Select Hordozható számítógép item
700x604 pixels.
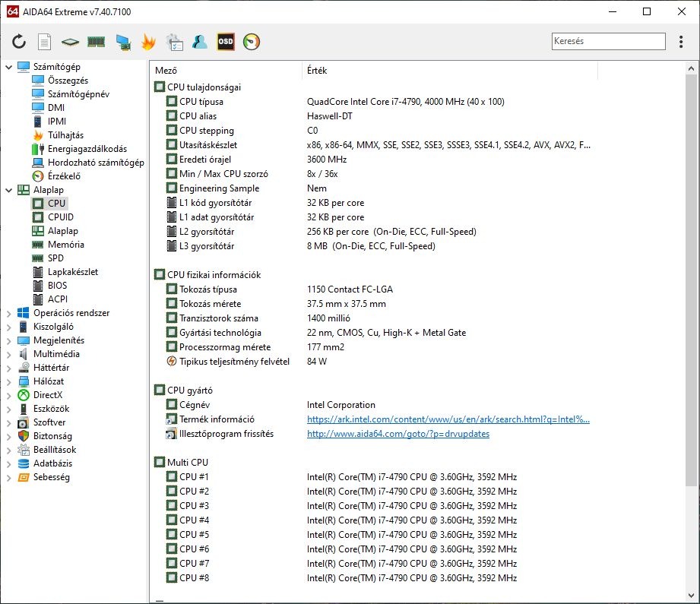point(96,163)
